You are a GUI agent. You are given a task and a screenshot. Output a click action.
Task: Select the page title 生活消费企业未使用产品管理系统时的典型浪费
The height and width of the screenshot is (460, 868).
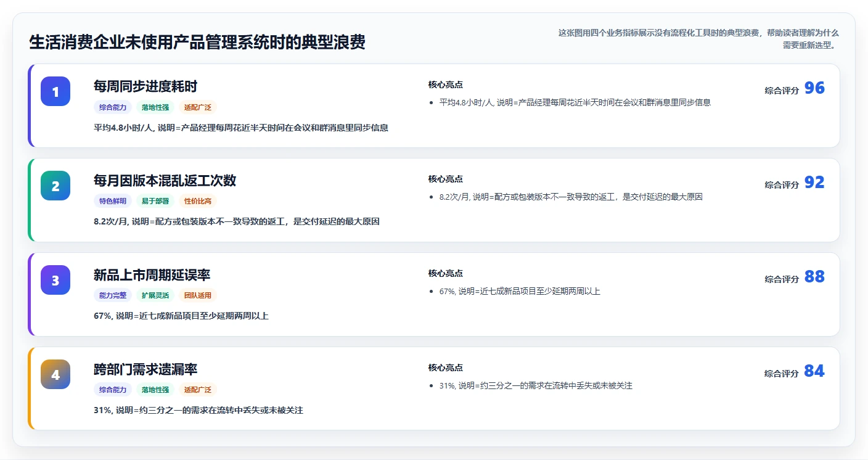pos(197,42)
